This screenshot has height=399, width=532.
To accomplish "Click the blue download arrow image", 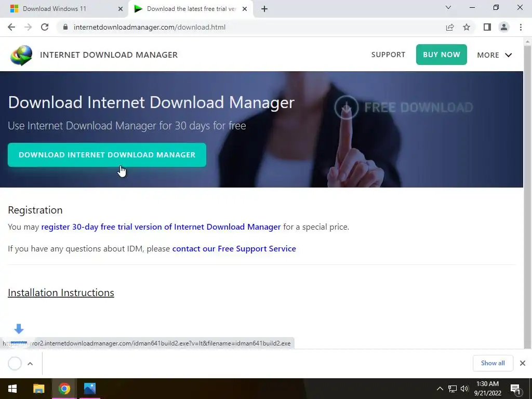I will pos(19,329).
